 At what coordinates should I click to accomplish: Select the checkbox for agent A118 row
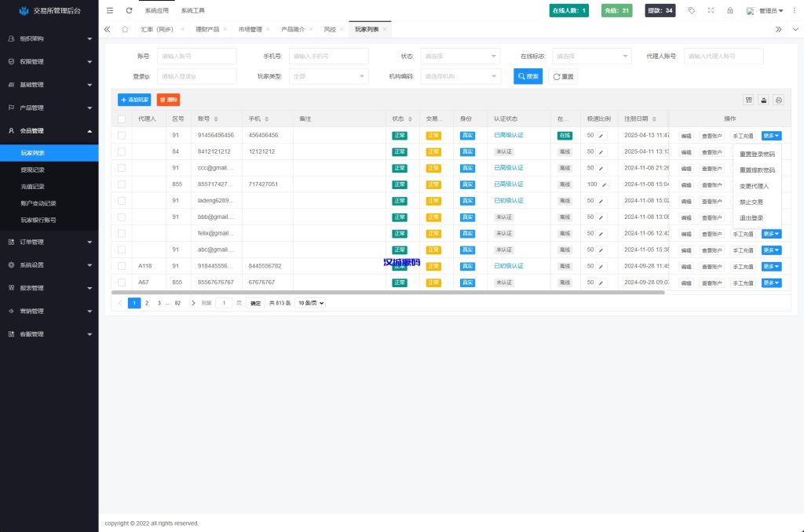(x=122, y=266)
